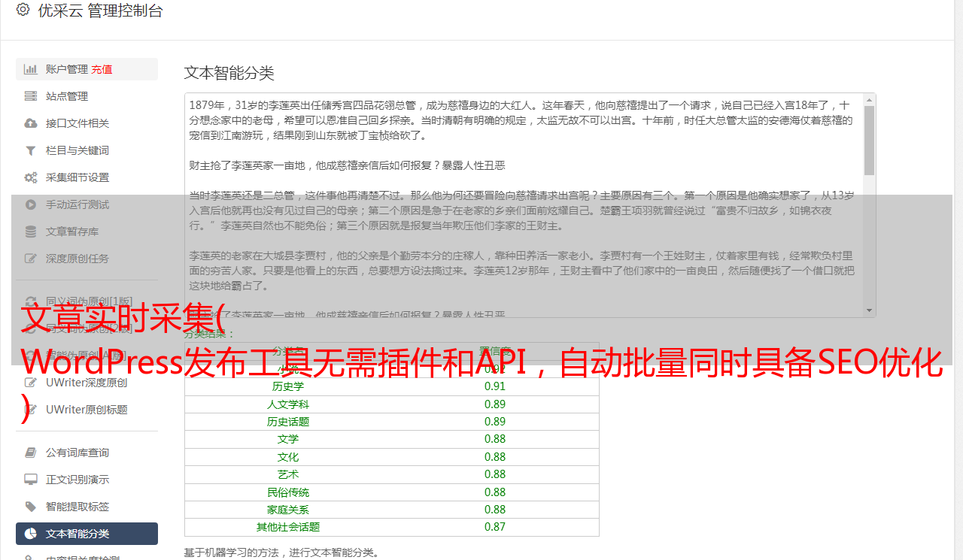This screenshot has width=963, height=560.
Task: Click the text area scrollbar down arrow
Action: click(869, 310)
